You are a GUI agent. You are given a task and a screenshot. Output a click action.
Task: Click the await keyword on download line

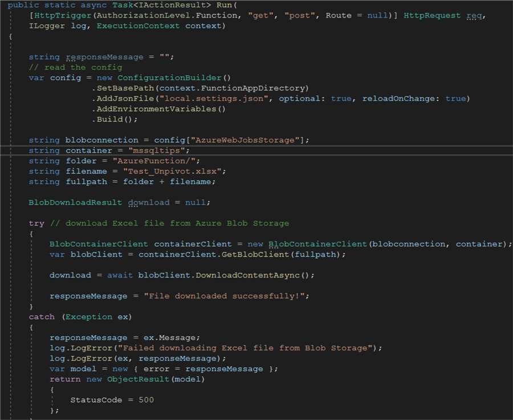pos(120,275)
